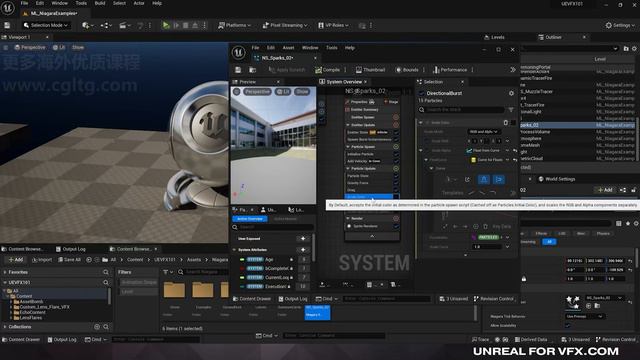This screenshot has width=640, height=360.
Task: Open the Platforms dropdown
Action: [x=234, y=25]
